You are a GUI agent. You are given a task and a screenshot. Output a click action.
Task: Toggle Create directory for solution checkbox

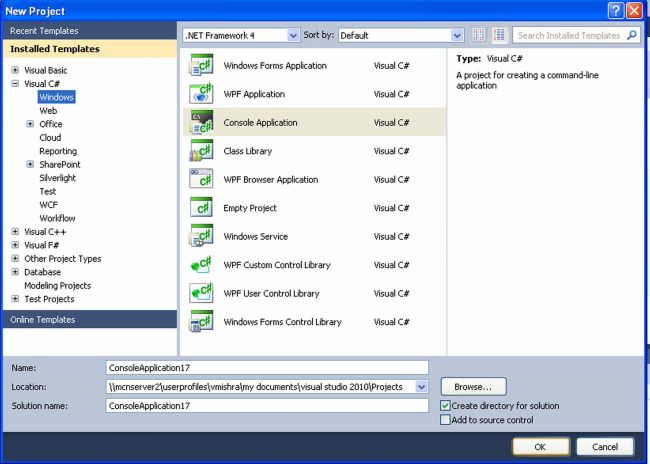[x=445, y=406]
